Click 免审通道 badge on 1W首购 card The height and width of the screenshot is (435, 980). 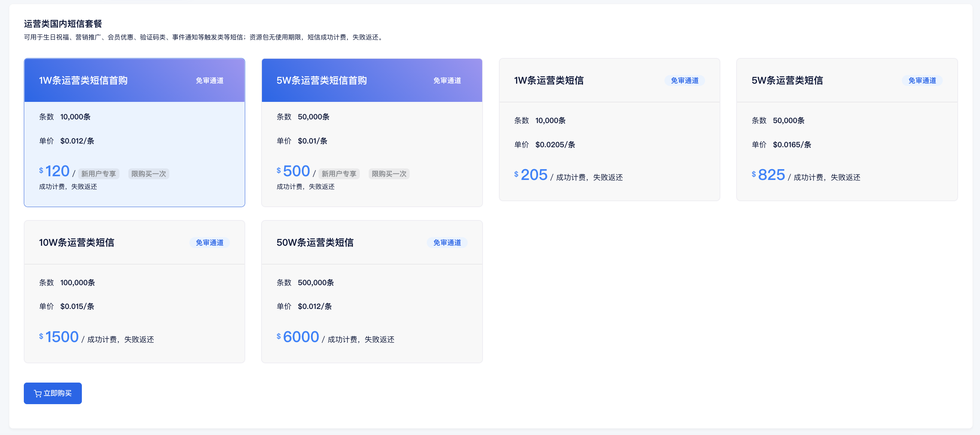[x=209, y=81]
